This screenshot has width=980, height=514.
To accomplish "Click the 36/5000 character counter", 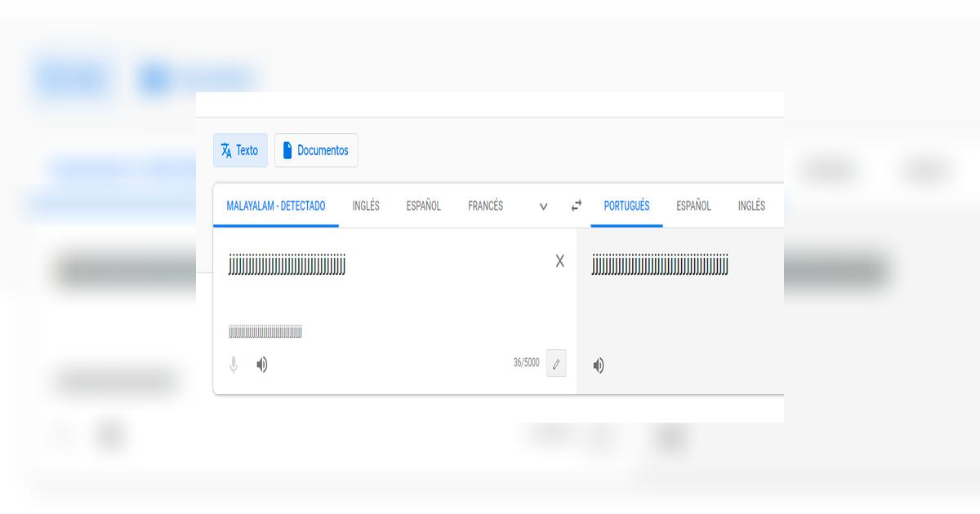I will tap(526, 363).
